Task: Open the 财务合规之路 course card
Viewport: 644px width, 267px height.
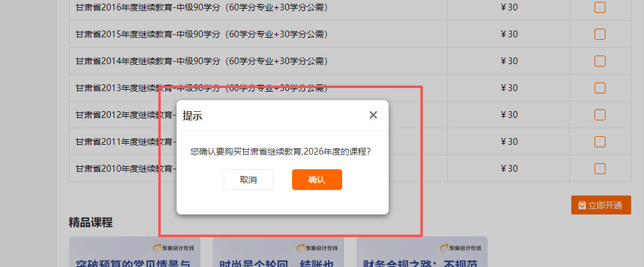Action: click(x=422, y=252)
